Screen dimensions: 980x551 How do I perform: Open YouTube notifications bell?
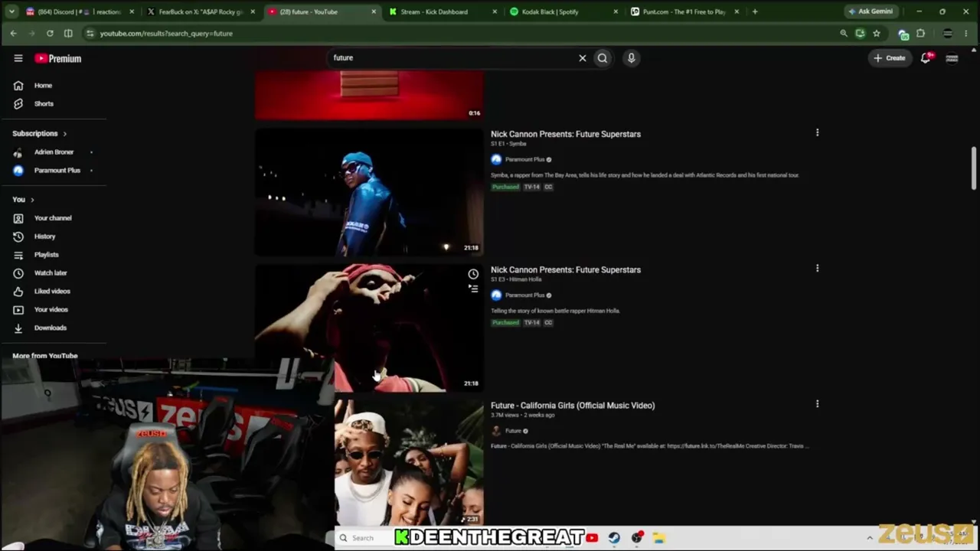pos(926,58)
